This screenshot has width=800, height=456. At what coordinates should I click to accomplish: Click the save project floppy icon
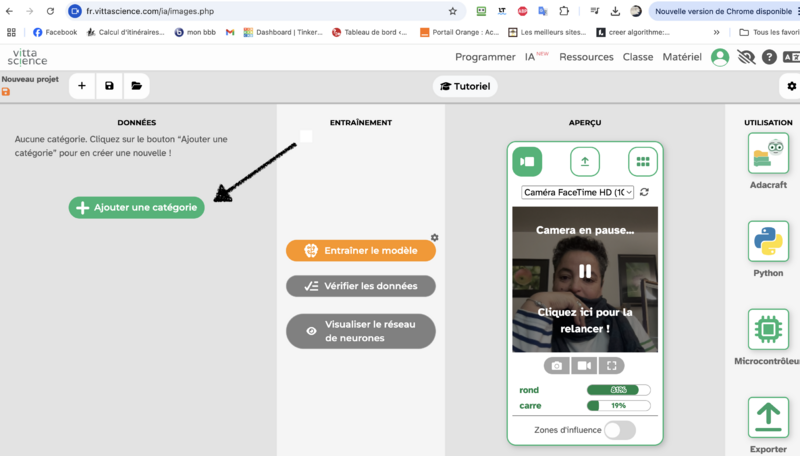tap(109, 86)
